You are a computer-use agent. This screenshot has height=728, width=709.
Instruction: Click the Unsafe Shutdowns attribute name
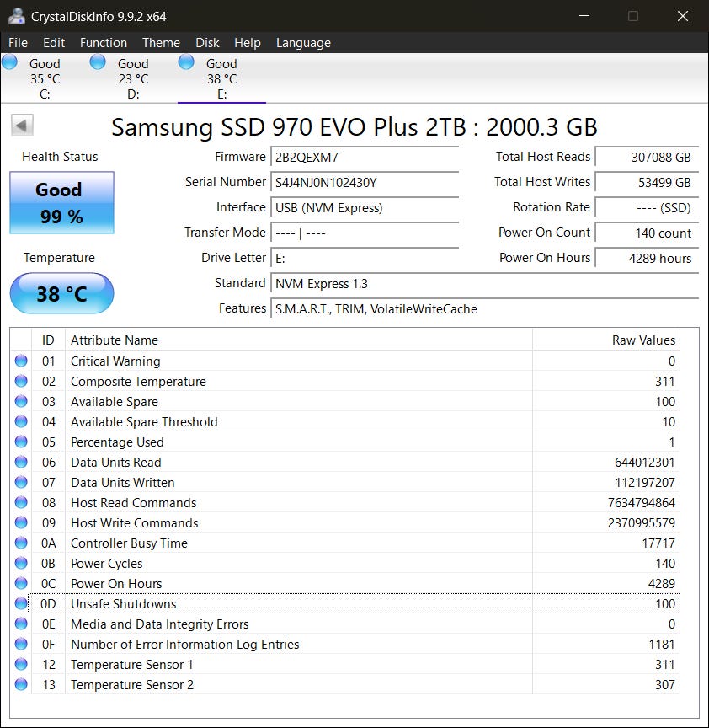tap(124, 603)
